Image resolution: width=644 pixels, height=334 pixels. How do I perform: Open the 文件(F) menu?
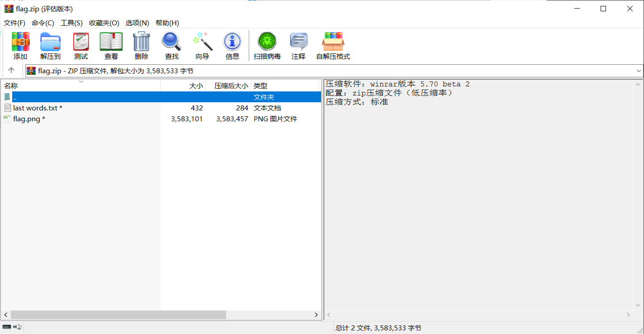(14, 23)
